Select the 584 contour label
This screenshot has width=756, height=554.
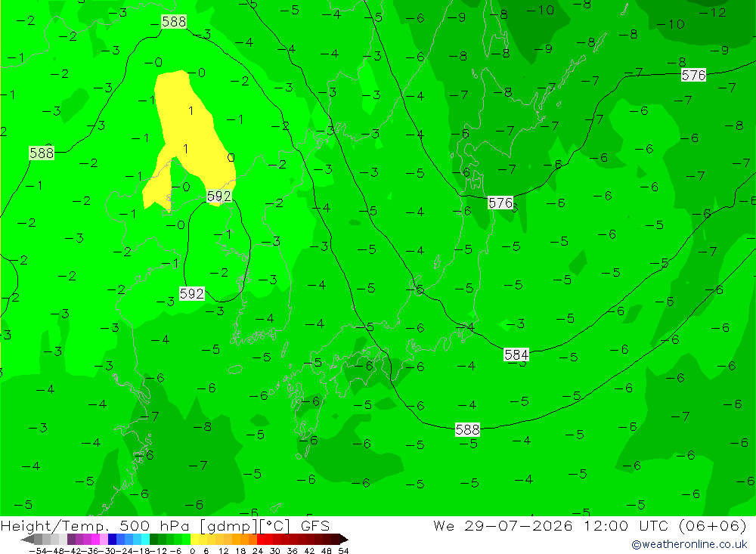(516, 355)
